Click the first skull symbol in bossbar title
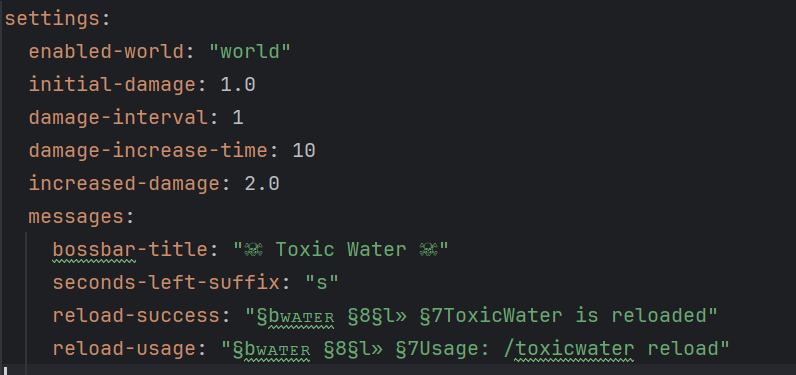 pos(253,250)
